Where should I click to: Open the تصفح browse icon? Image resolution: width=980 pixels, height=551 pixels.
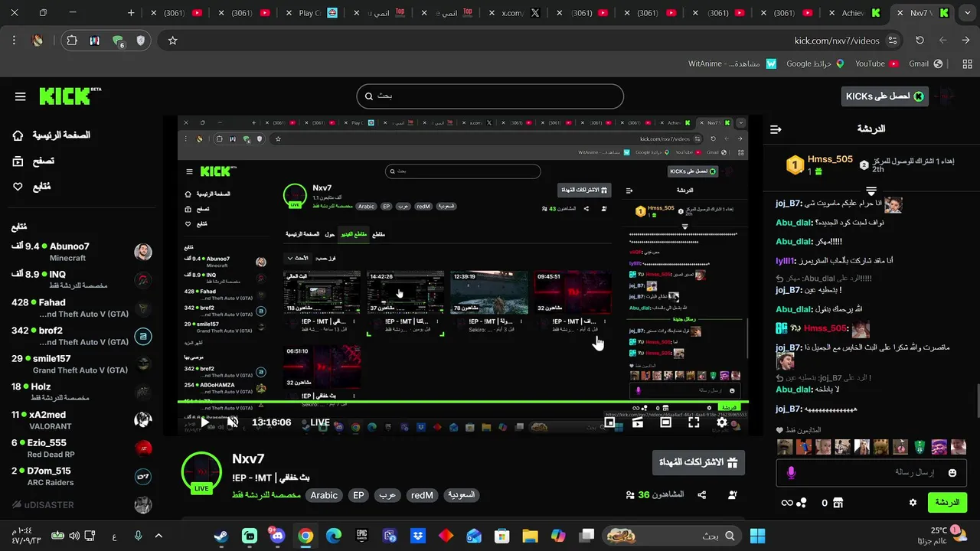(18, 161)
